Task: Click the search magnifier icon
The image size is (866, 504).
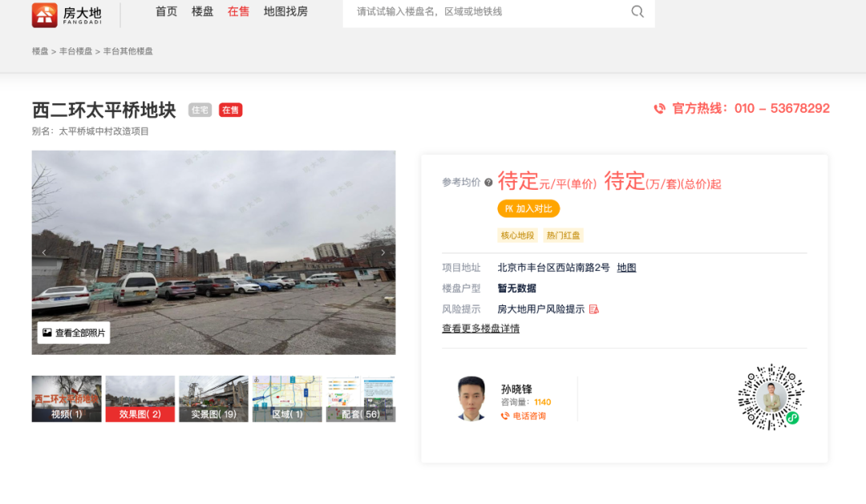Action: 637,12
